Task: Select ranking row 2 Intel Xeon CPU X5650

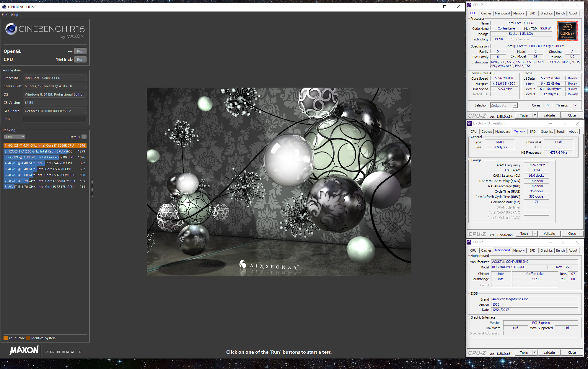Action: pyautogui.click(x=45, y=151)
